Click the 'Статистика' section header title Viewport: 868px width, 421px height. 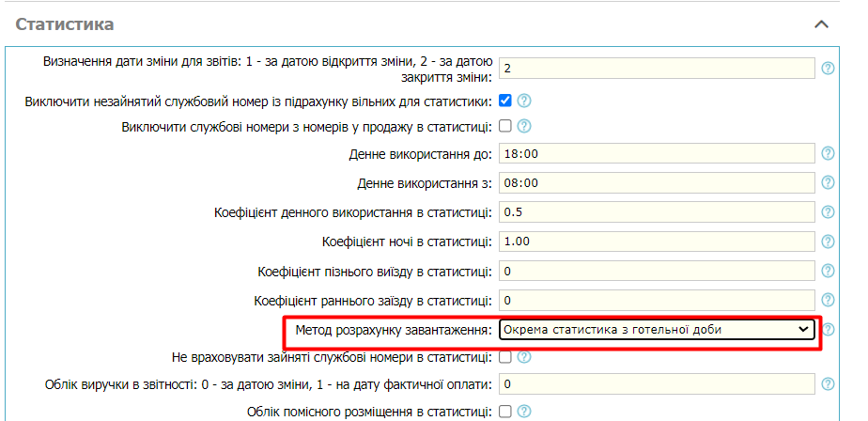65,23
